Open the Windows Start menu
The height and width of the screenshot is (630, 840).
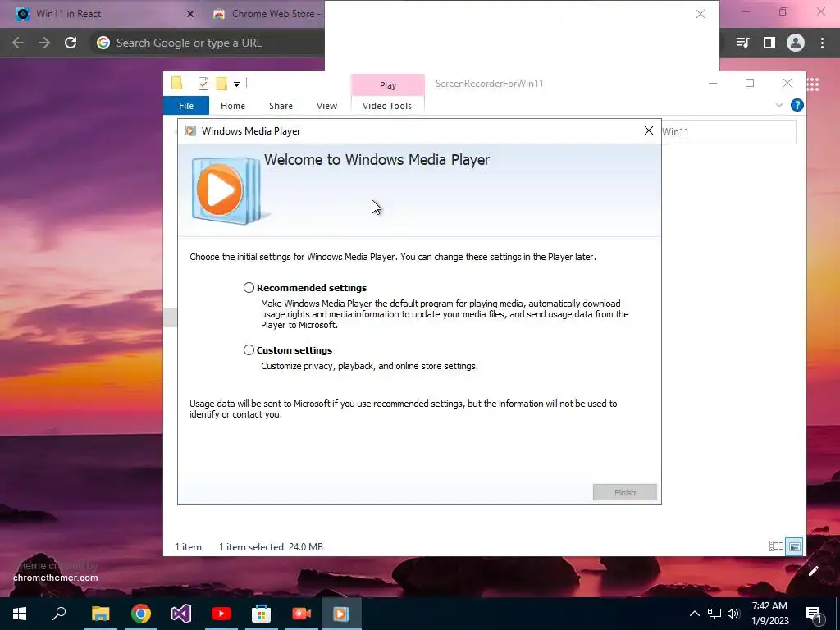click(20, 614)
